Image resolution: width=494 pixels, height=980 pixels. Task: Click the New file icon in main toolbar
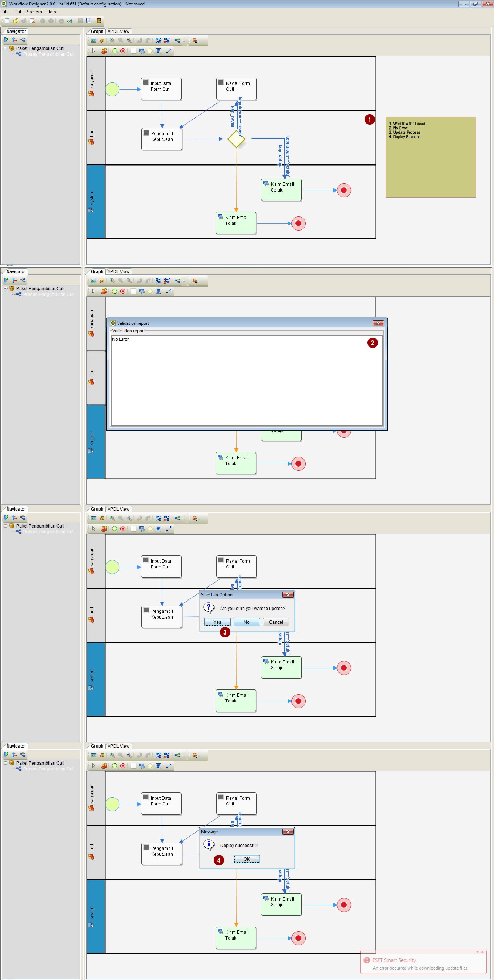(7, 21)
